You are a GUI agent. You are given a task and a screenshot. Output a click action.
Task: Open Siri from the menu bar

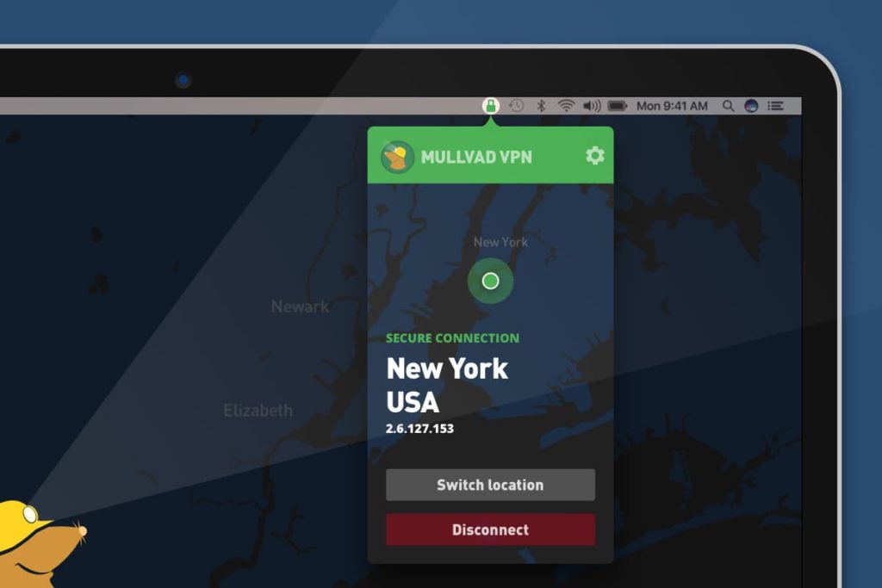point(751,106)
